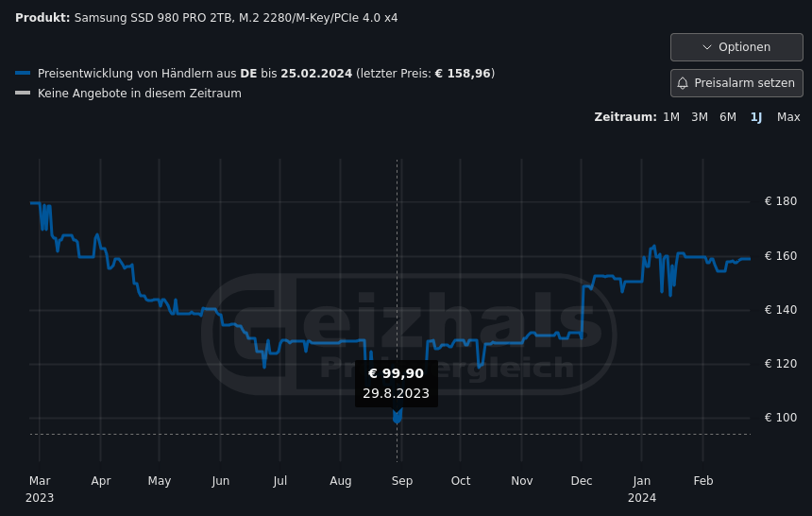Open the Optionen dropdown
Viewport: 812px width, 516px height.
736,47
